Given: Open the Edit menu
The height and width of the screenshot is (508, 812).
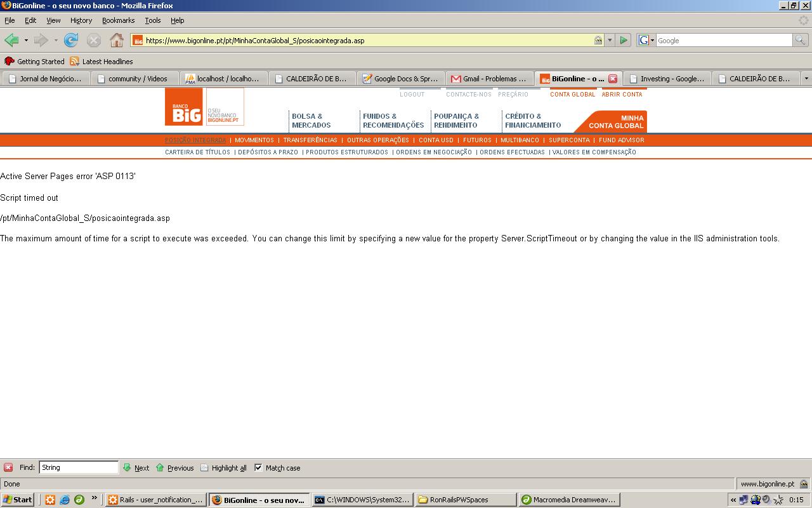Looking at the screenshot, I should (x=30, y=20).
